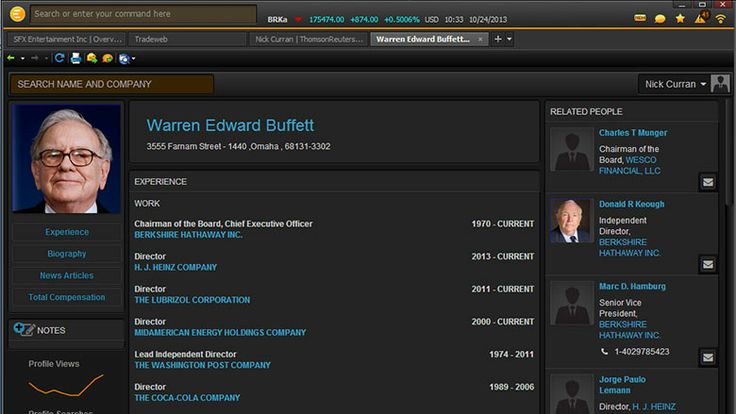Open the News Articles link

(67, 276)
